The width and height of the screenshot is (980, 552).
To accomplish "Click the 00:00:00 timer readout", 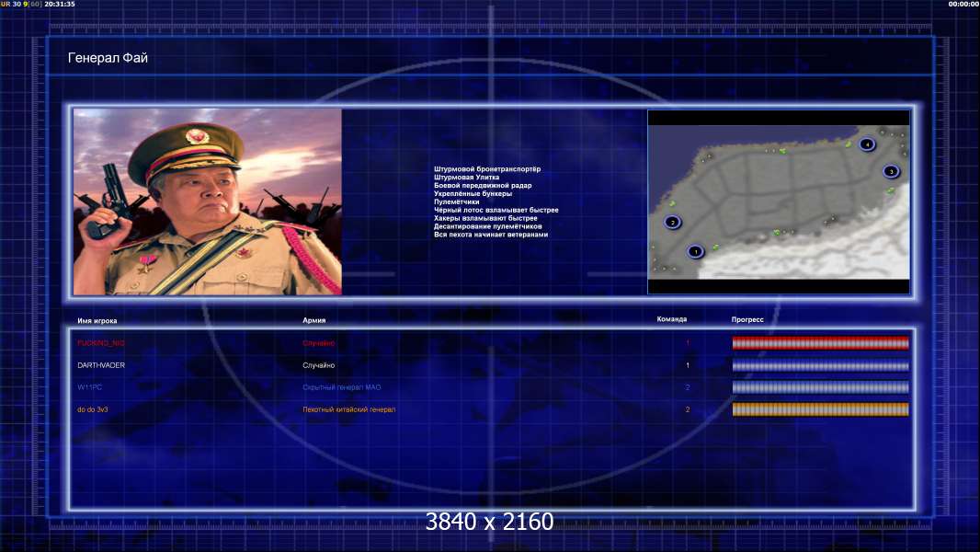I will [963, 4].
